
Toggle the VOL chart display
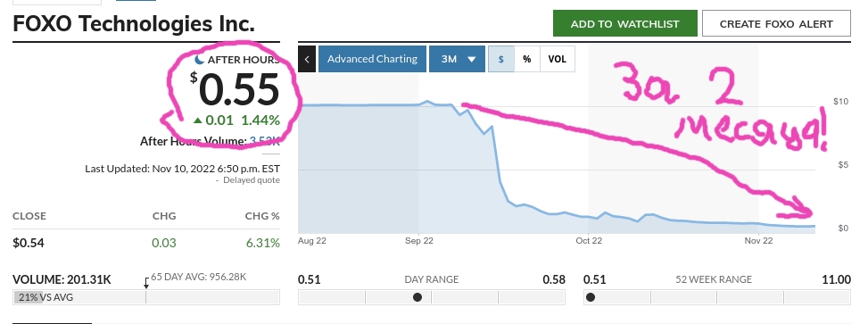(558, 59)
